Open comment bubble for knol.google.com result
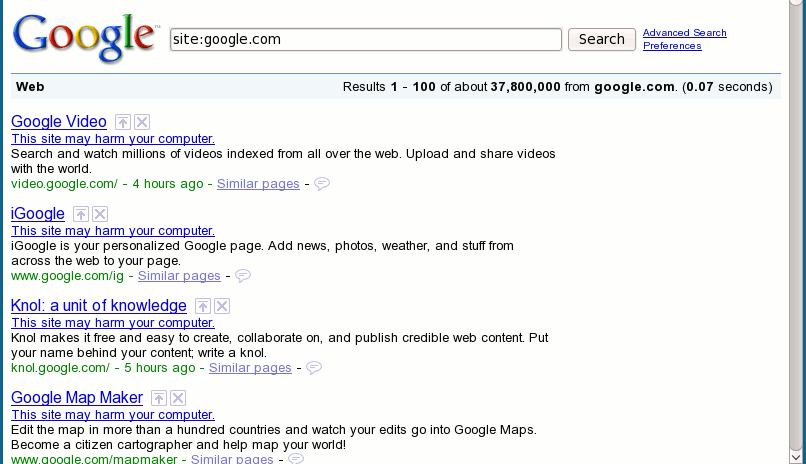The image size is (806, 464). coord(314,367)
